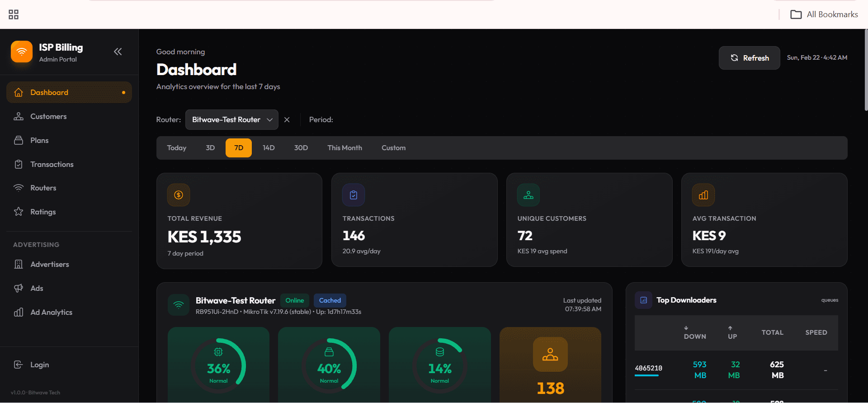868x403 pixels.
Task: Click the Login link
Action: tap(69, 365)
